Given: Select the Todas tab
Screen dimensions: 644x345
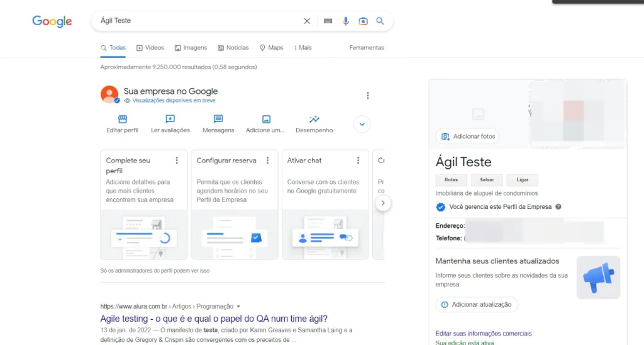Looking at the screenshot, I should pos(113,48).
